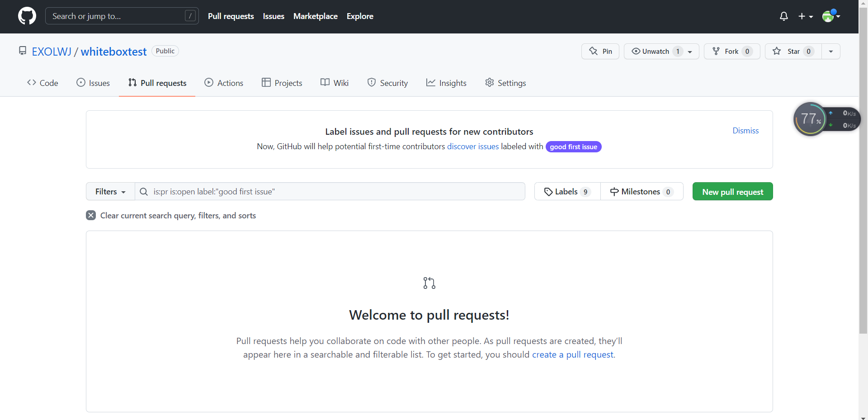Click the pull request filter search field
This screenshot has height=420, width=868.
click(330, 192)
